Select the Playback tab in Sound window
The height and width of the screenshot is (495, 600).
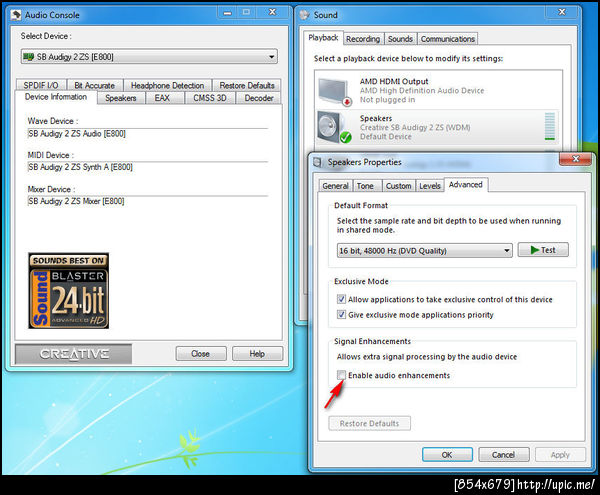point(323,38)
